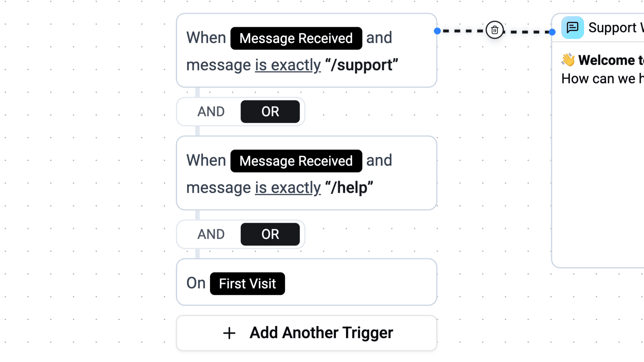Viewport: 644px width, 362px height.
Task: Open the First Visit event dropdown
Action: pyautogui.click(x=247, y=284)
